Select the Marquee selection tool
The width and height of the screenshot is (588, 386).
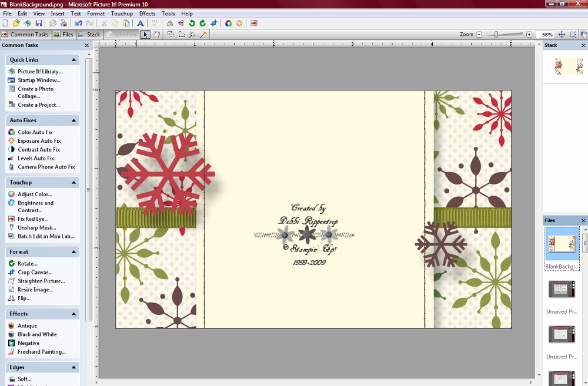(x=171, y=35)
